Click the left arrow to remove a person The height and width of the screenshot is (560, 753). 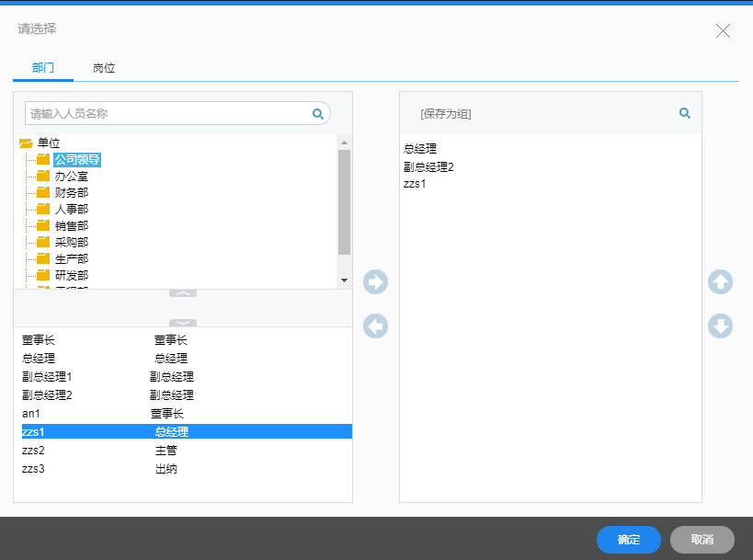375,326
